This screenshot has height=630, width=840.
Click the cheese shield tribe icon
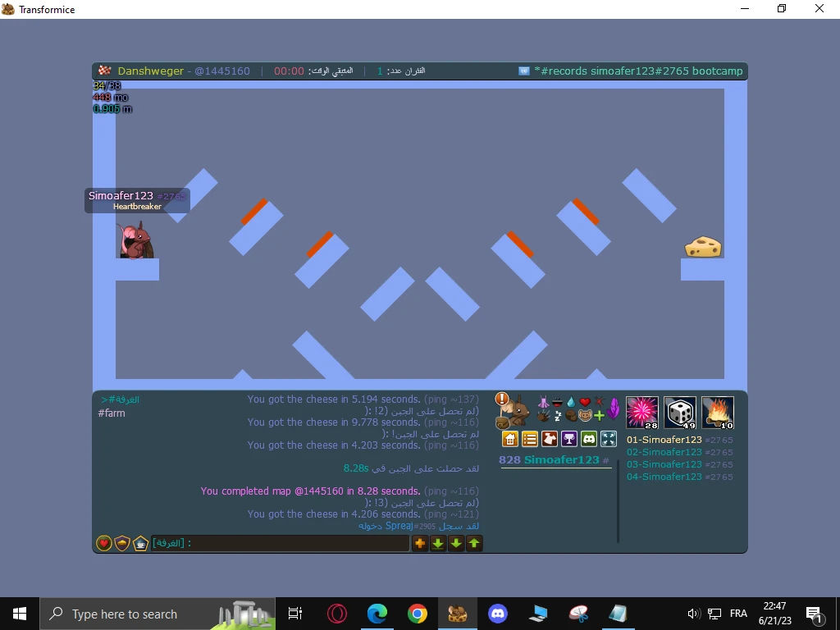point(122,543)
